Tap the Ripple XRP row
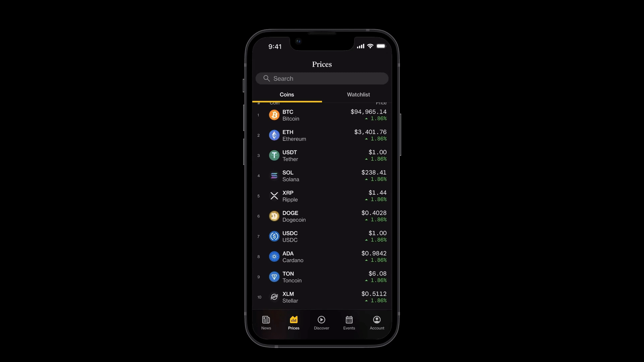644x362 pixels. [x=322, y=196]
